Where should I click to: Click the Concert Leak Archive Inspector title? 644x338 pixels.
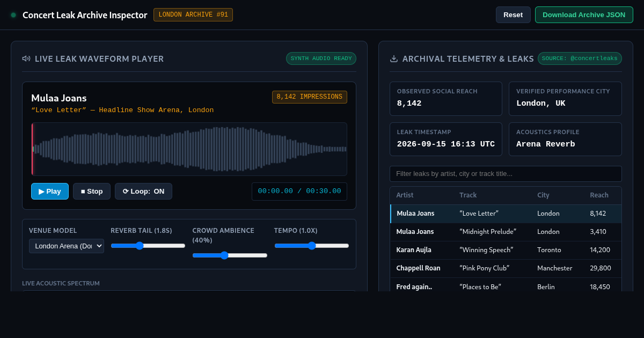[85, 15]
